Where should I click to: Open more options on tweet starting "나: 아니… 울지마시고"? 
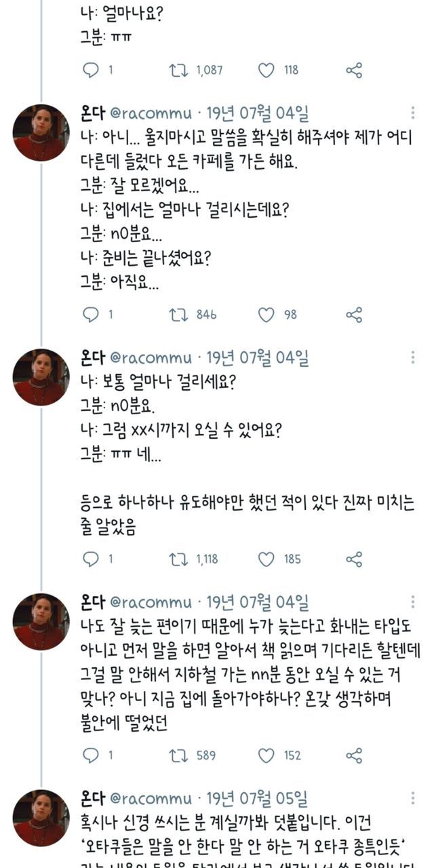413,113
